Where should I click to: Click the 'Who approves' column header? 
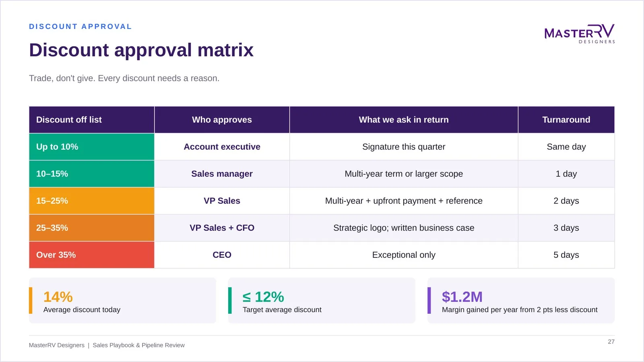point(222,119)
